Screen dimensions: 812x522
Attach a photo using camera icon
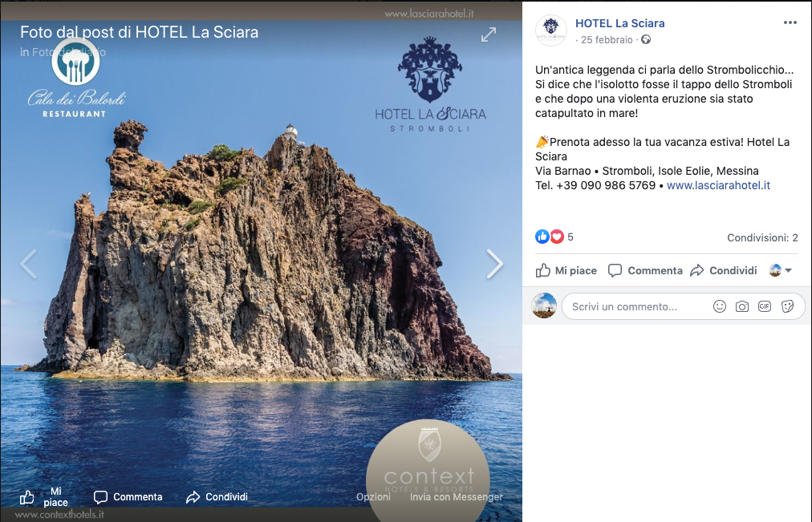742,307
